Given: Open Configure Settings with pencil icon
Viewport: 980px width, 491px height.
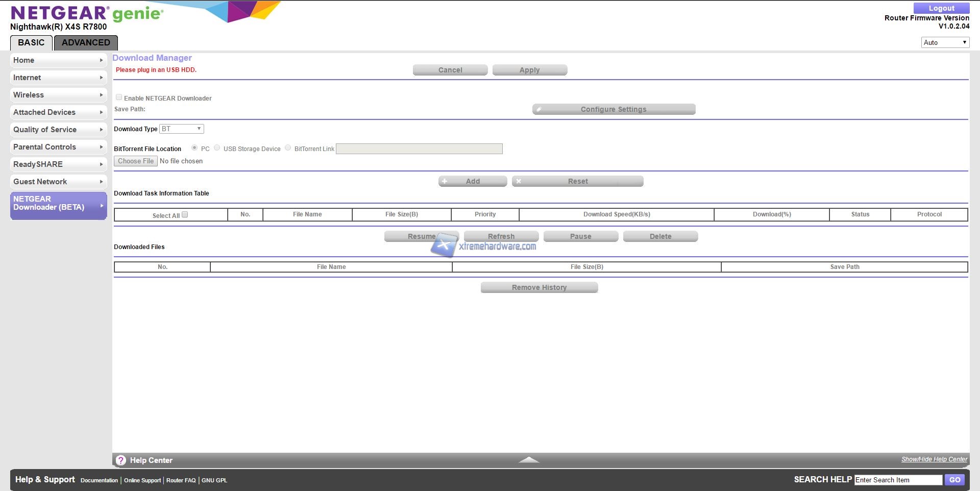Looking at the screenshot, I should [614, 109].
